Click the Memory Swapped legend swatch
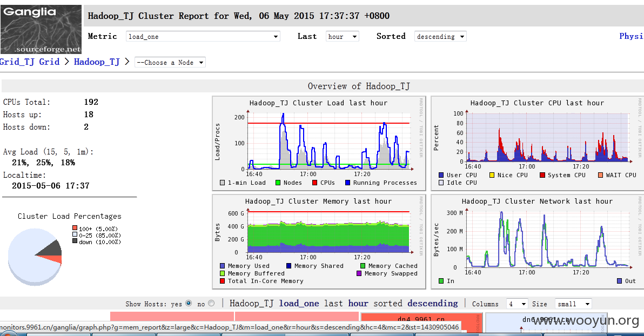 (x=359, y=273)
